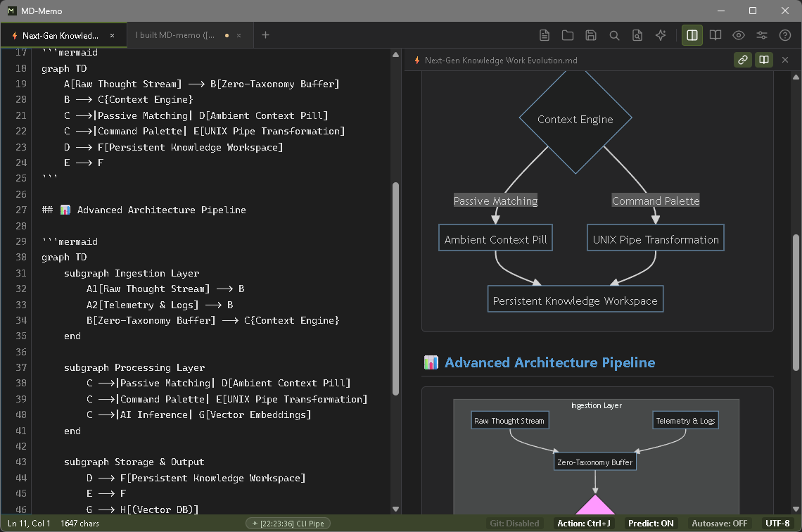This screenshot has width=802, height=532.
Task: Click the Command Palette edge label
Action: coord(656,201)
